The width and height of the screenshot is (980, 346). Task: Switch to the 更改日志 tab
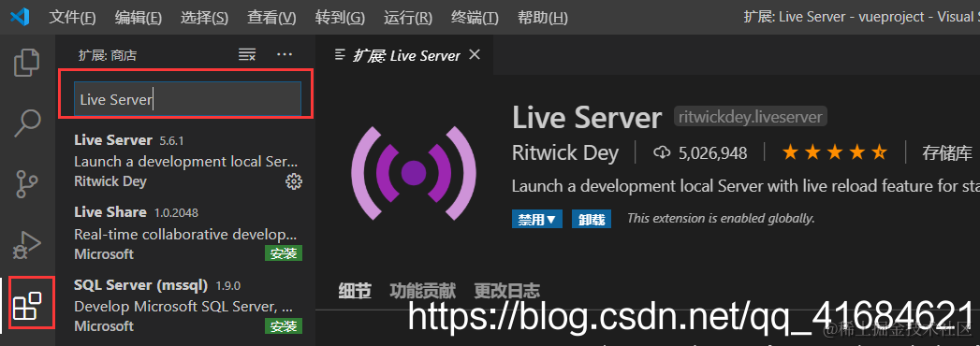pos(506,291)
